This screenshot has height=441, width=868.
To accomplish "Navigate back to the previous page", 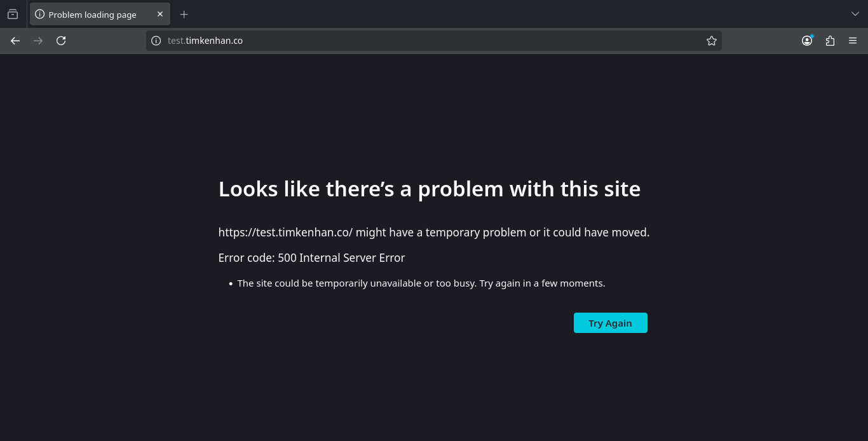I will click(x=15, y=40).
